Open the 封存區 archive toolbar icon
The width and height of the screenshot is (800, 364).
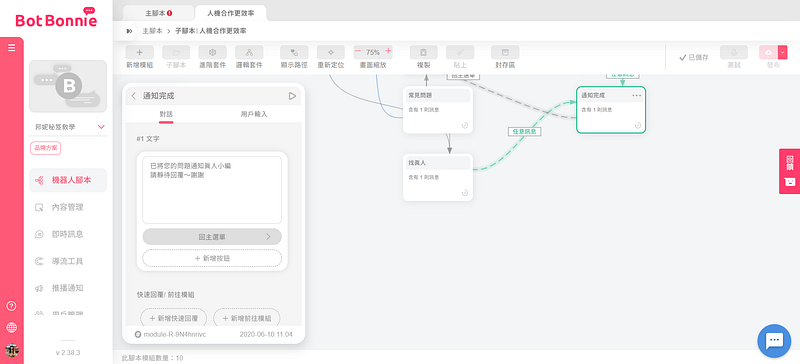505,52
